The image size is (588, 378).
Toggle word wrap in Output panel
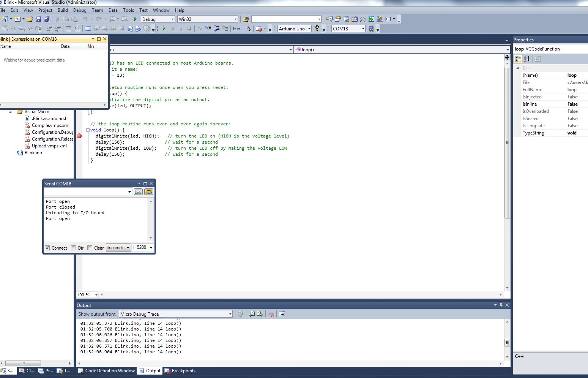[282, 314]
